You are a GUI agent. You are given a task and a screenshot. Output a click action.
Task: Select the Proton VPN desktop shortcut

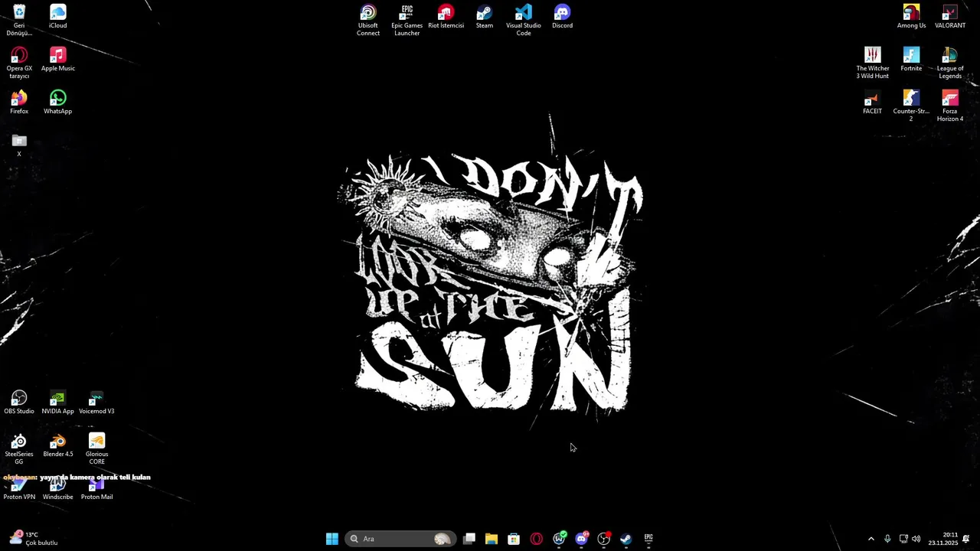pos(19,490)
